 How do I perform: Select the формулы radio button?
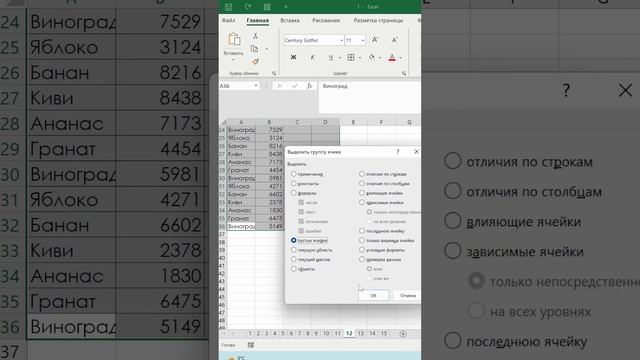click(x=293, y=193)
